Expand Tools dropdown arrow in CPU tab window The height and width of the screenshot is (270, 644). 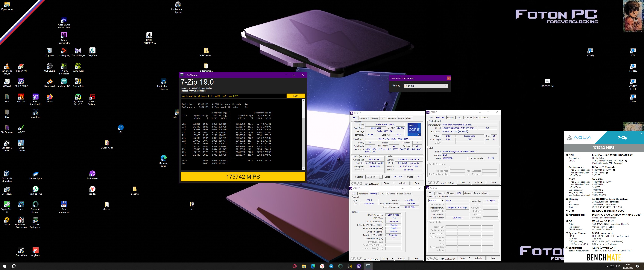[x=393, y=183]
